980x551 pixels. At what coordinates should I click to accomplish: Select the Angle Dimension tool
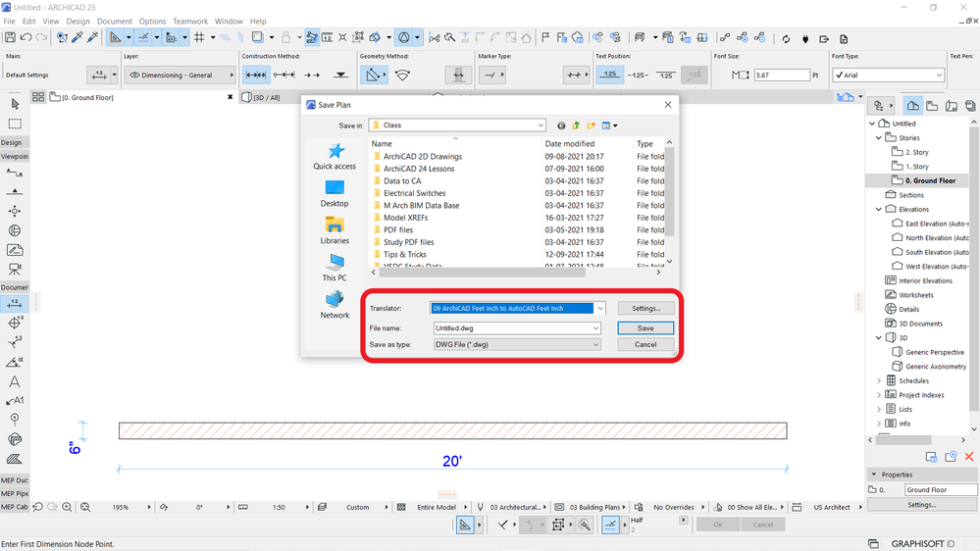point(15,362)
